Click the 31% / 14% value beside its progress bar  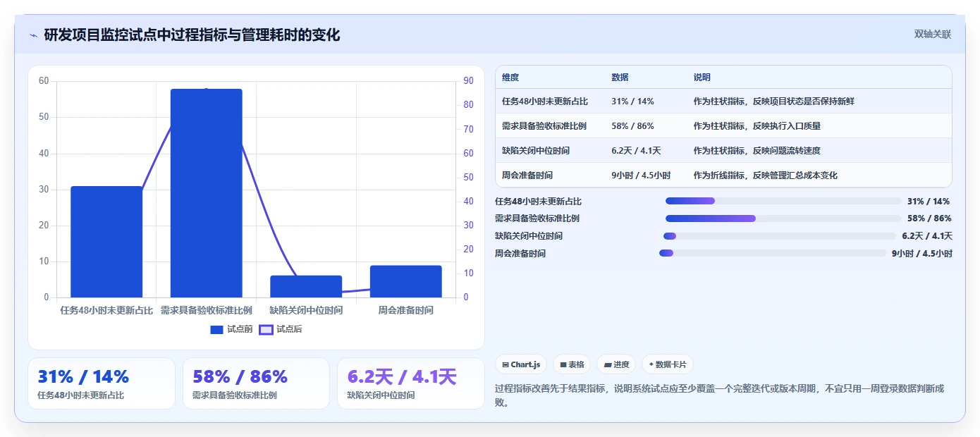(x=929, y=202)
